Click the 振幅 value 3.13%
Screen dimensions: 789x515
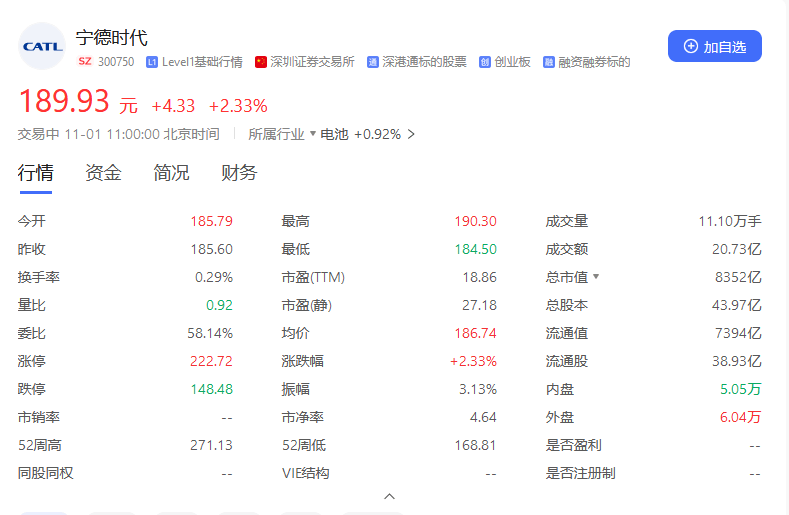coord(478,389)
